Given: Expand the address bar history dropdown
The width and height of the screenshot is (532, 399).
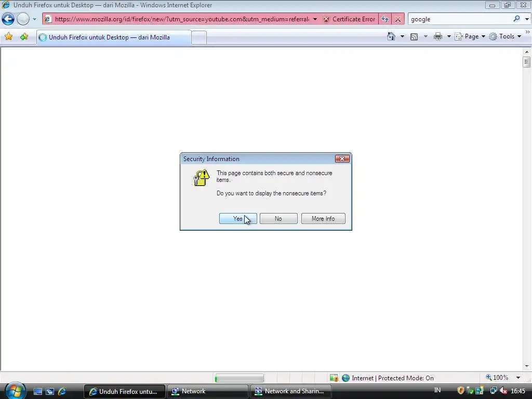Looking at the screenshot, I should [x=315, y=19].
